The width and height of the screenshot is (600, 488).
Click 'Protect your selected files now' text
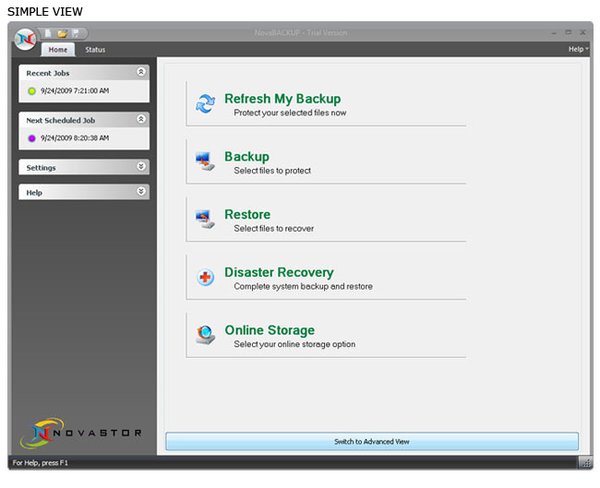[x=290, y=113]
